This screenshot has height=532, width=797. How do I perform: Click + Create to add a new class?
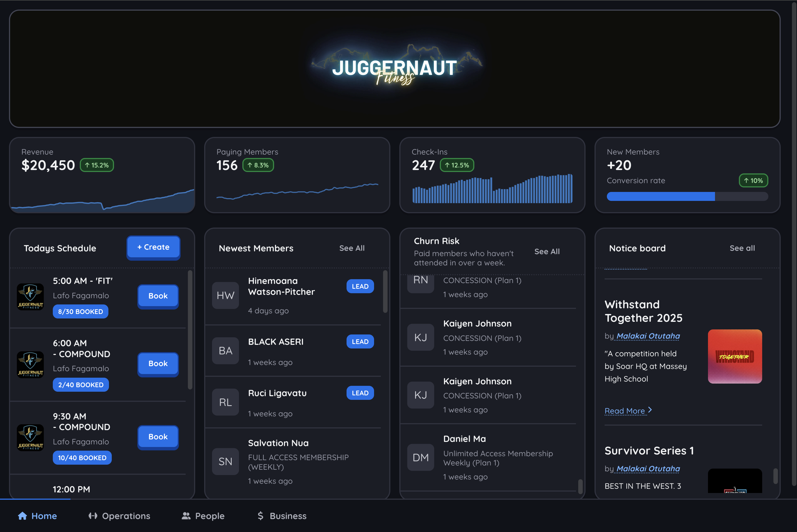(153, 247)
